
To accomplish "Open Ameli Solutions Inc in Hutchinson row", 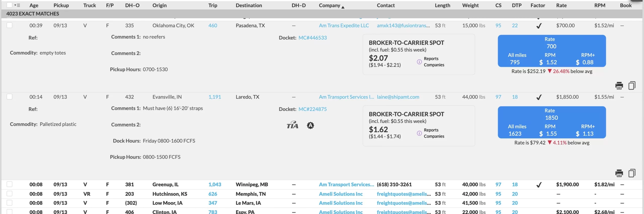I will click(341, 194).
